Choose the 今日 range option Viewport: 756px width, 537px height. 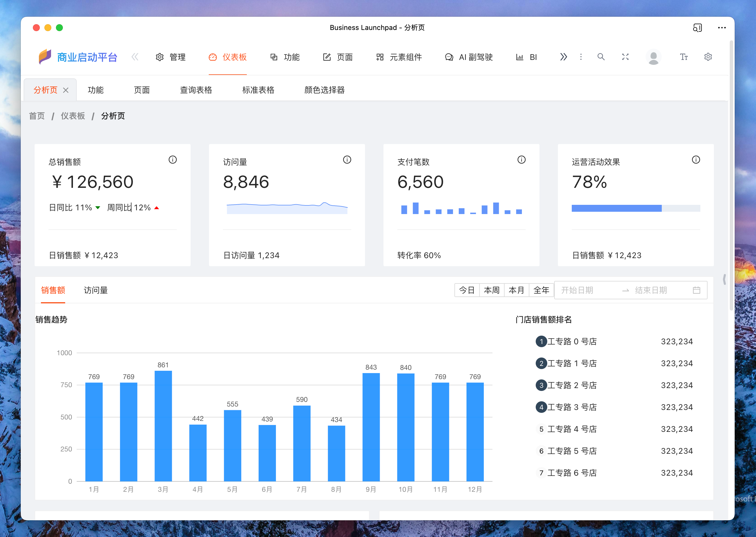point(467,290)
